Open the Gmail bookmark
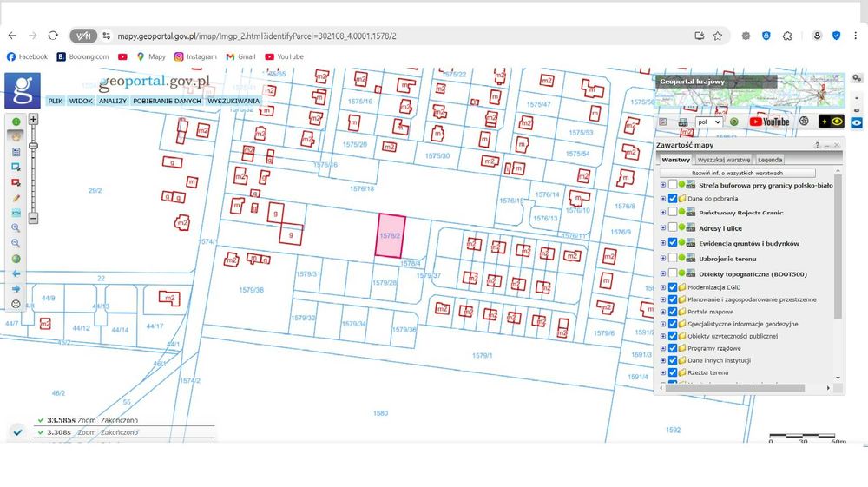The height and width of the screenshot is (487, 868). [240, 56]
